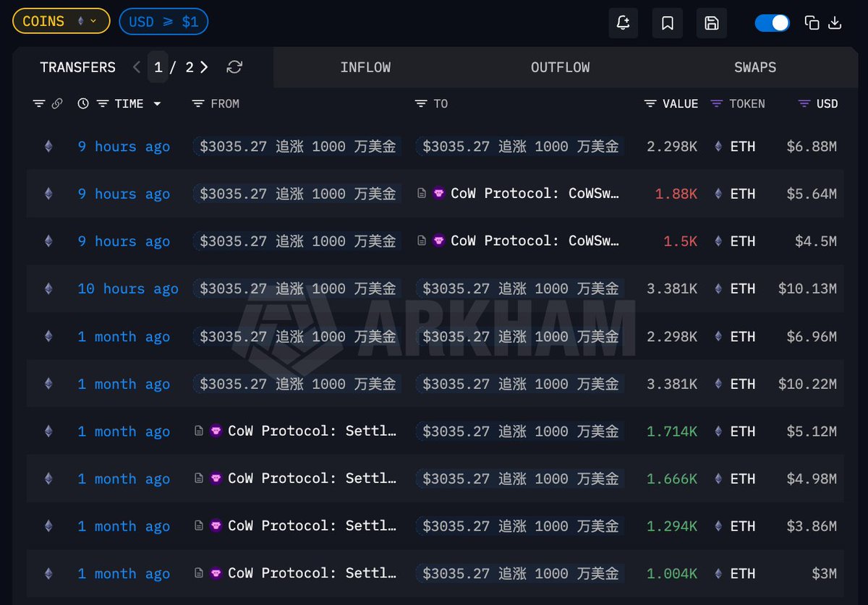Go to next transfers page arrow
Image resolution: width=868 pixels, height=605 pixels.
click(204, 67)
